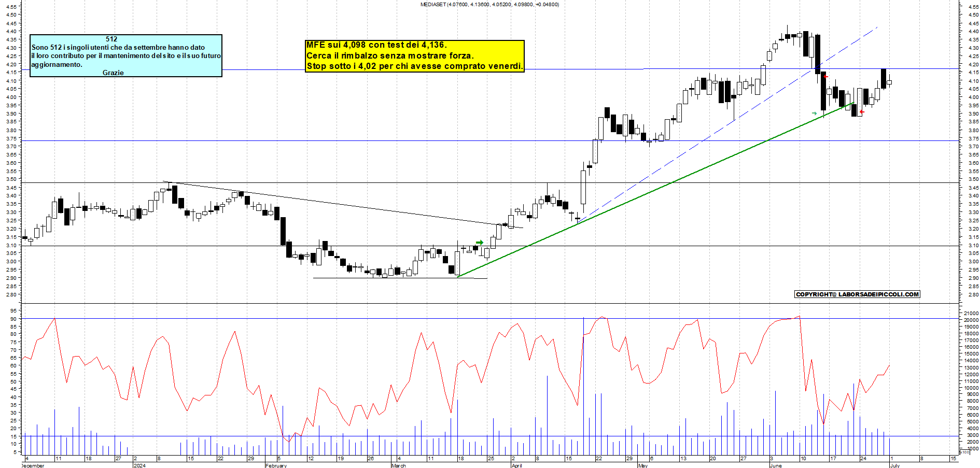980x468 pixels.
Task: Click the 20000 value on the volume scale
Action: point(971,320)
